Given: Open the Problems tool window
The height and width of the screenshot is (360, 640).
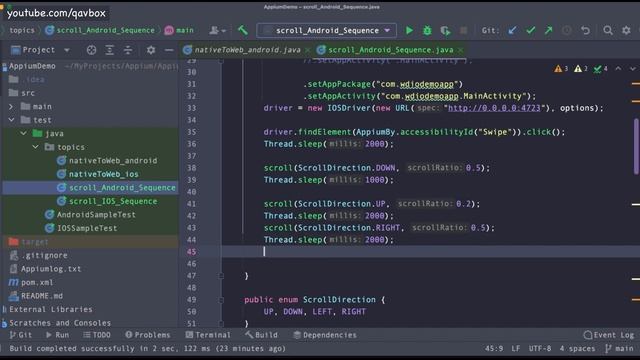Looking at the screenshot, I should click(x=147, y=335).
